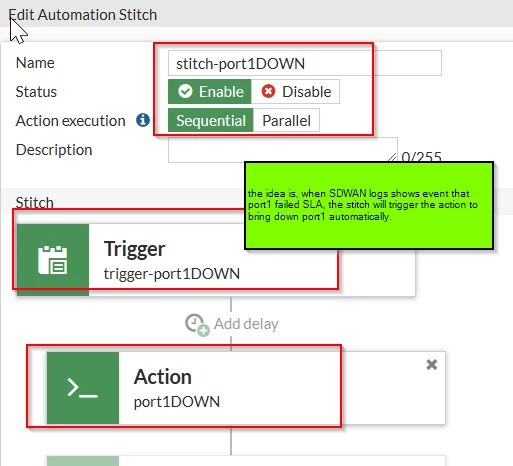Click the Action execution label
Screen dimensions: 513x466
click(x=71, y=121)
